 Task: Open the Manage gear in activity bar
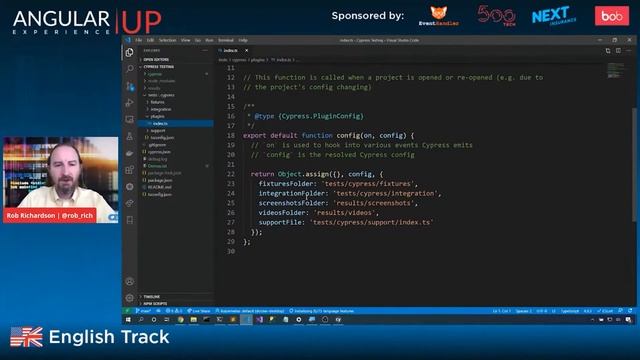coord(130,298)
